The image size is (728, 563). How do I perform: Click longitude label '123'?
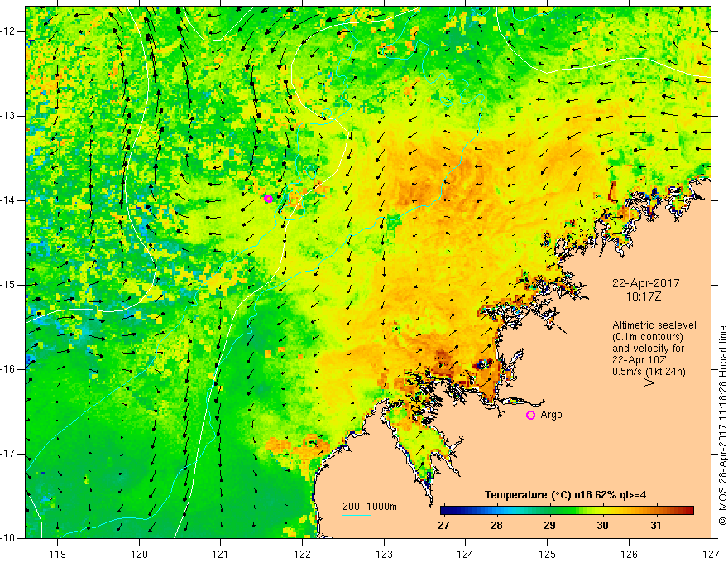384,554
